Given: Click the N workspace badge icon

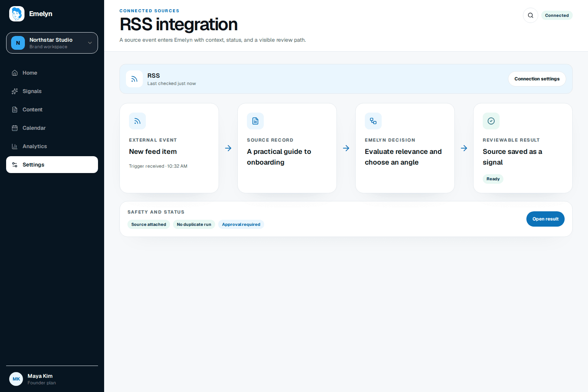Looking at the screenshot, I should pos(18,43).
